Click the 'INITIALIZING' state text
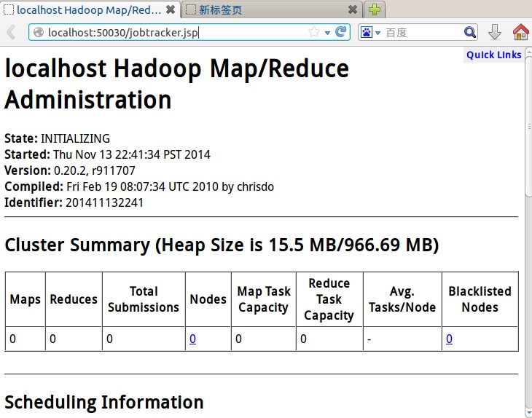The width and height of the screenshot is (532, 418). 75,138
